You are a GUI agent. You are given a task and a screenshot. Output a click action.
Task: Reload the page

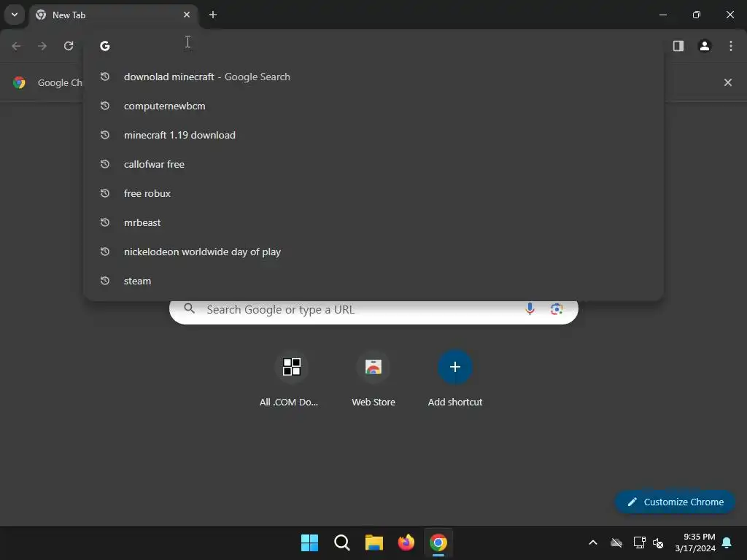tap(69, 46)
